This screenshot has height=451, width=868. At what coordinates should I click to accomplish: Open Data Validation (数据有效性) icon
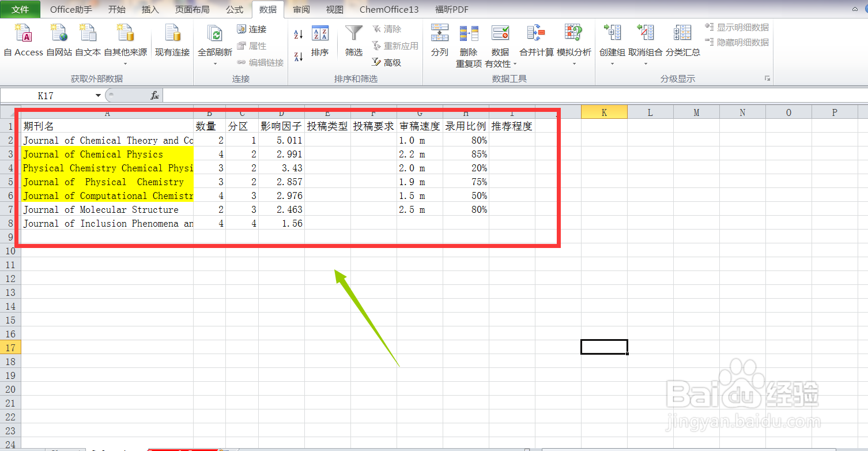[500, 33]
